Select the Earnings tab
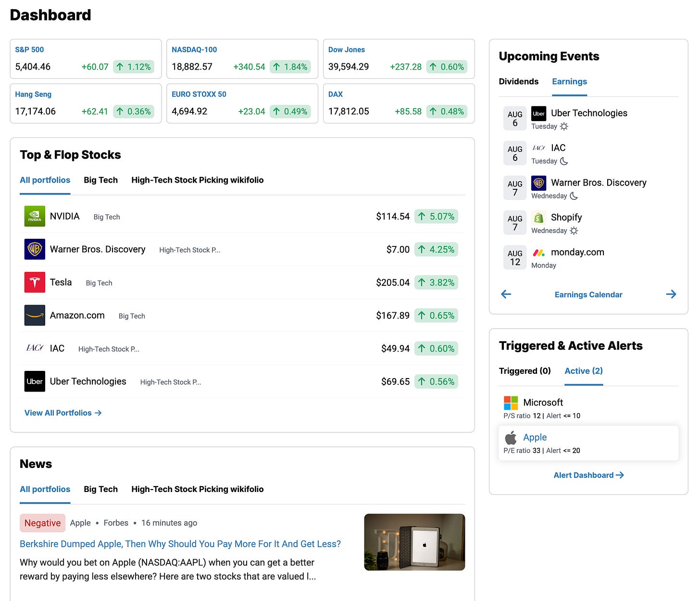Screen dimensions: 700x601 click(569, 81)
